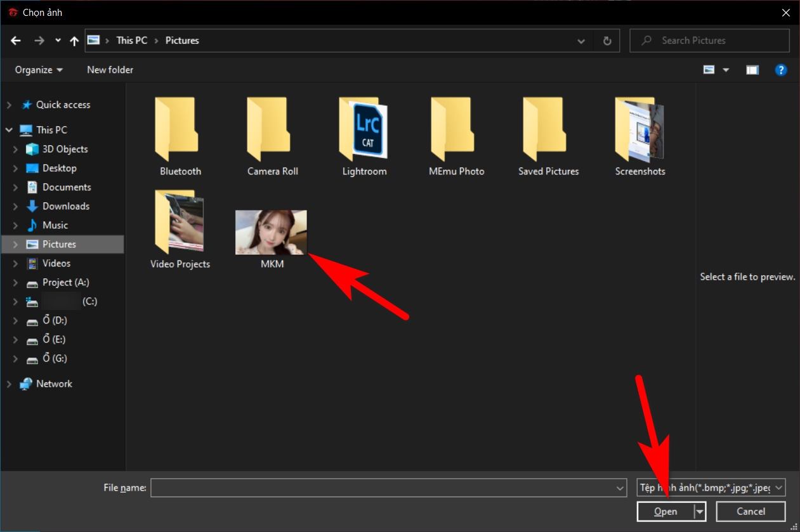
Task: Select This PC in the sidebar
Action: click(x=51, y=130)
